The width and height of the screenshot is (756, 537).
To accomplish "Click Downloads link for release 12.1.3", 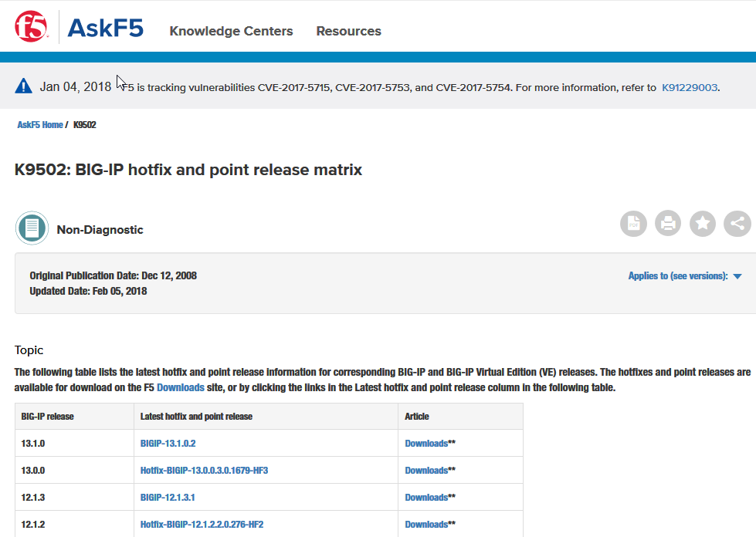I will click(x=426, y=498).
